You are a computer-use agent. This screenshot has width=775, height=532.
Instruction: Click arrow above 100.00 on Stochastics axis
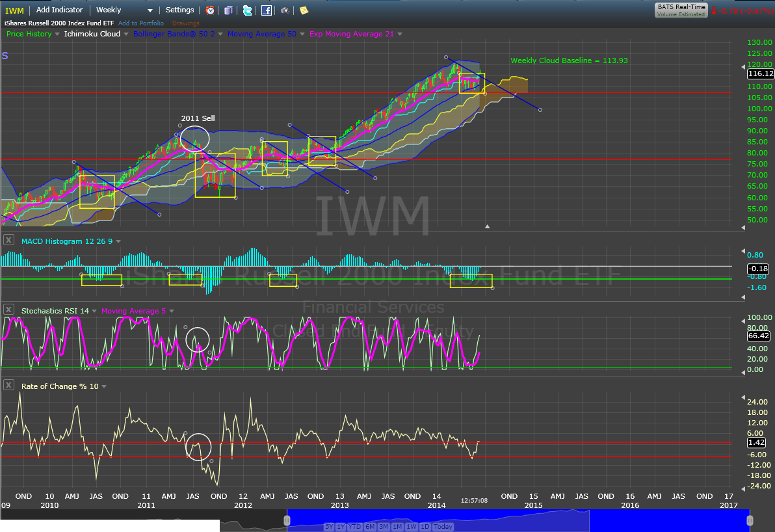pyautogui.click(x=743, y=321)
